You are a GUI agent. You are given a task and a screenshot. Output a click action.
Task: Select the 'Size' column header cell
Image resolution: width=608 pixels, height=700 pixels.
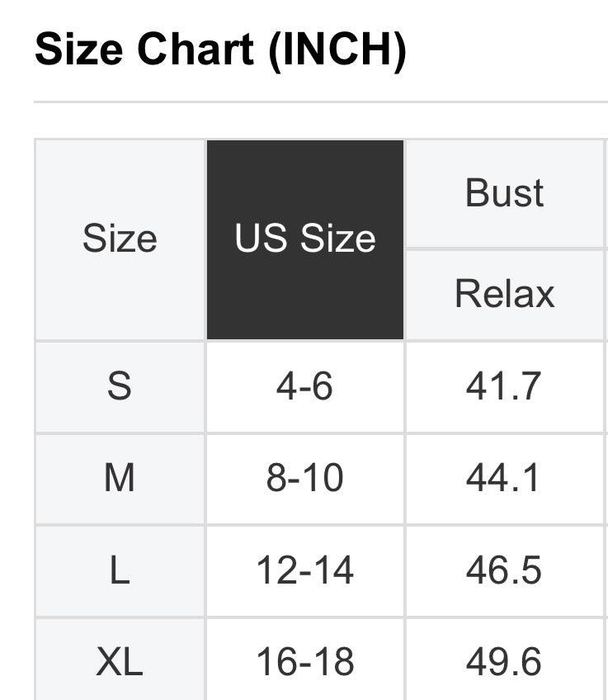[120, 239]
